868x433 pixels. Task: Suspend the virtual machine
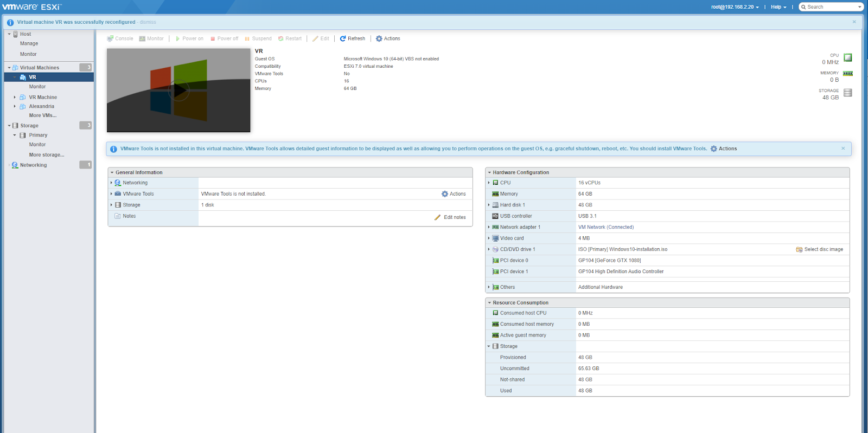[x=258, y=38]
